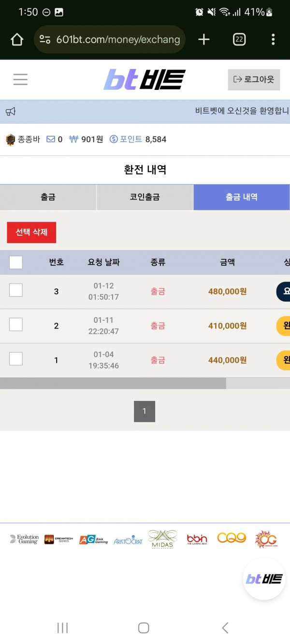
Task: Click the red 선택 삭제 button
Action: [31, 232]
